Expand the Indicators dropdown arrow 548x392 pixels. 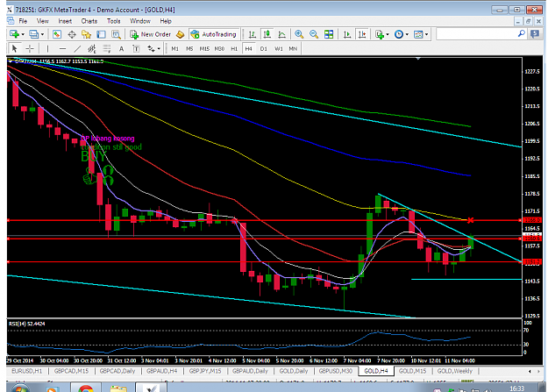pyautogui.click(x=388, y=34)
